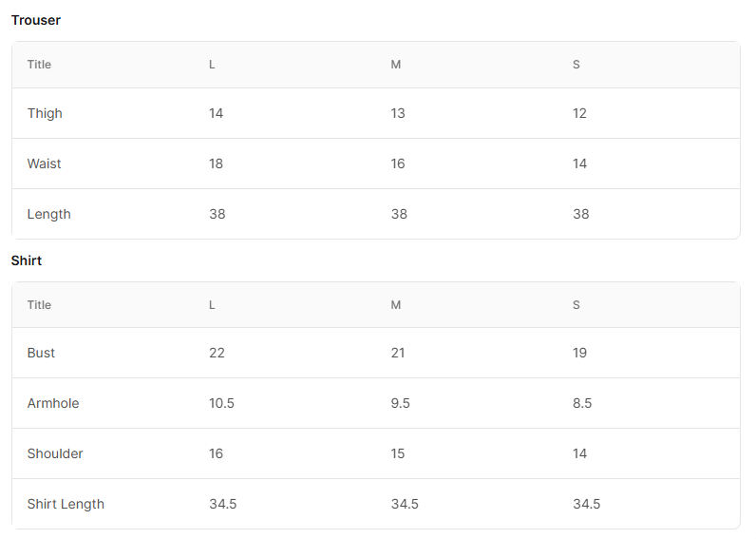Image resolution: width=756 pixels, height=539 pixels.
Task: Select Waist row label in Trouser table
Action: coord(45,164)
